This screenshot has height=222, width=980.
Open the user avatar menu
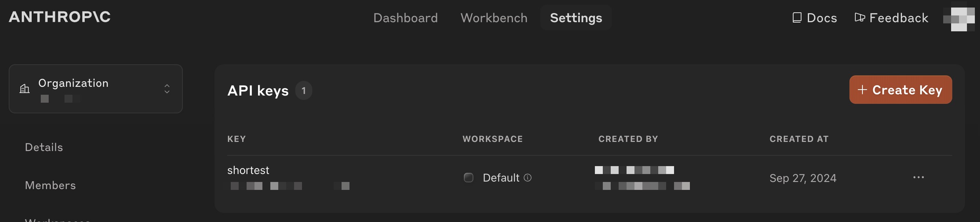pyautogui.click(x=959, y=19)
